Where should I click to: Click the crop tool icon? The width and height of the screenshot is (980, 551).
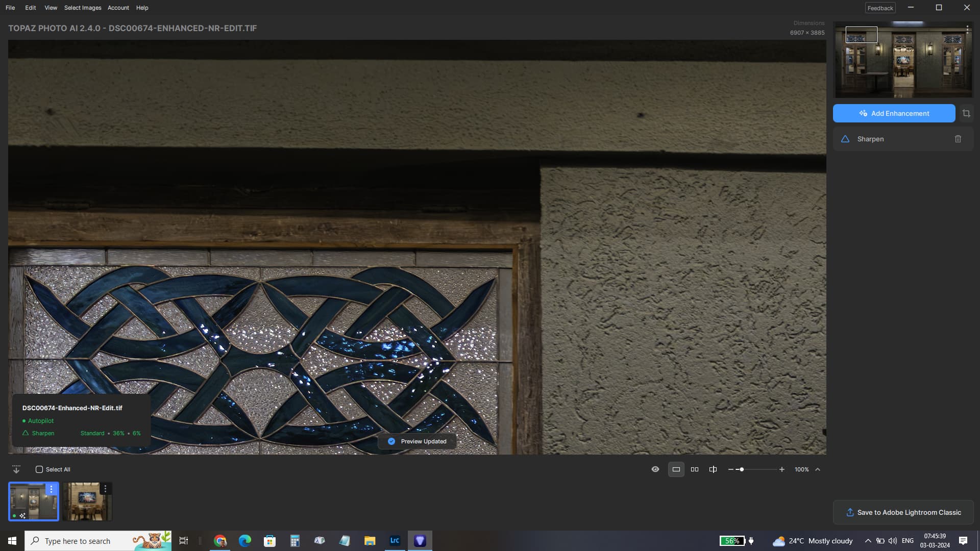tap(966, 113)
